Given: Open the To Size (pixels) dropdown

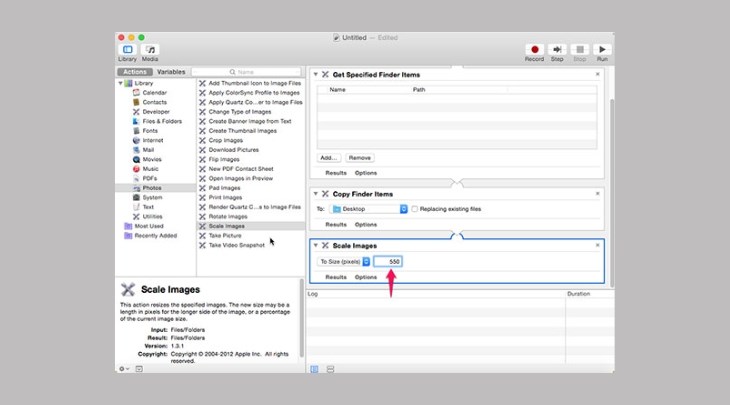Looking at the screenshot, I should point(344,261).
